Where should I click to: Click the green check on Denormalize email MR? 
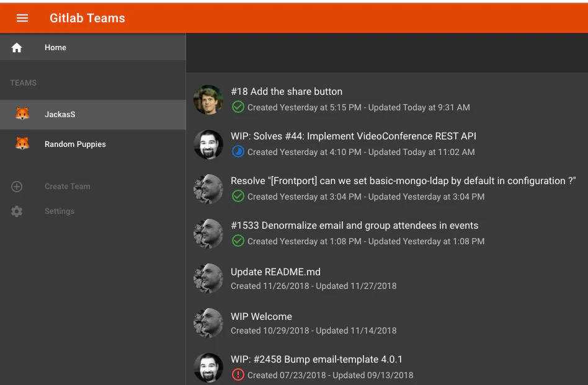238,241
